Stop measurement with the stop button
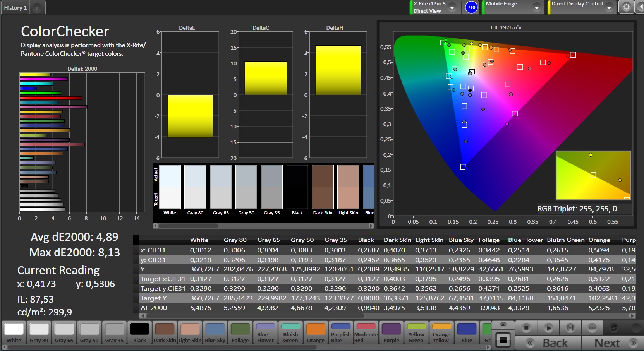 tap(526, 328)
